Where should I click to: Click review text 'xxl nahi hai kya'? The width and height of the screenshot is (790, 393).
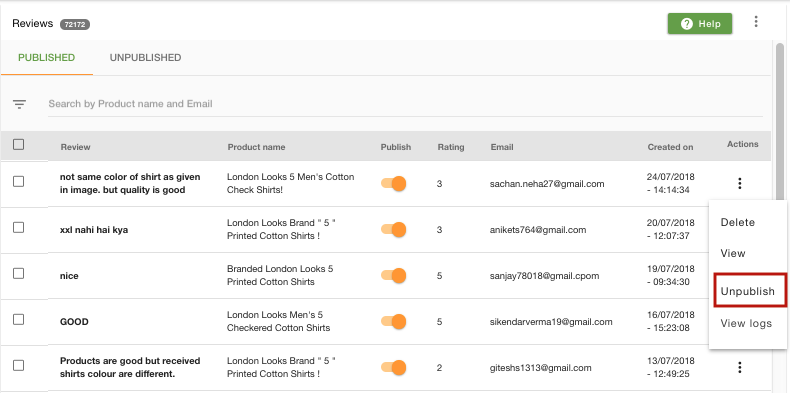pyautogui.click(x=94, y=230)
